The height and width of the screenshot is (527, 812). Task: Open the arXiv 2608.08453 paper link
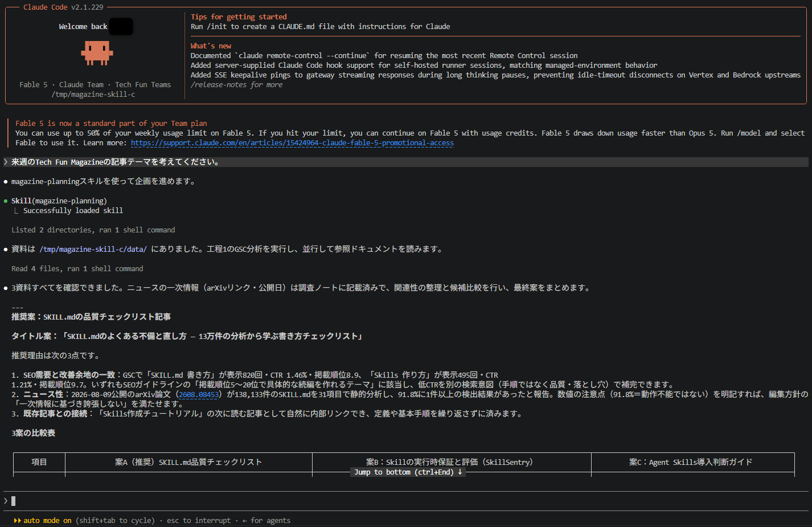[x=199, y=394]
